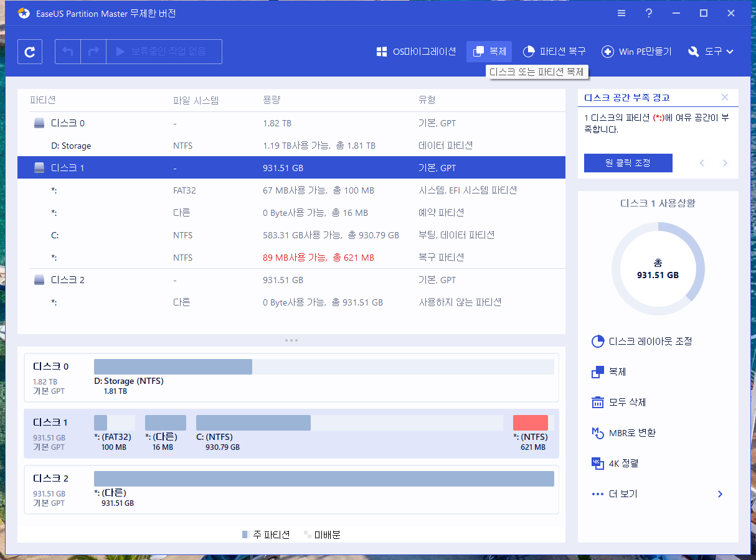756x560 pixels.
Task: Click the 파티션 column header
Action: pos(43,100)
